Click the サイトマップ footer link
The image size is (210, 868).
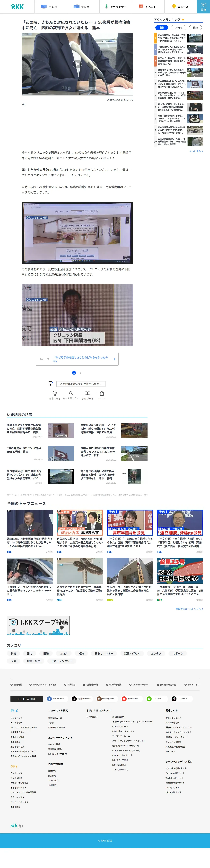[192, 685]
